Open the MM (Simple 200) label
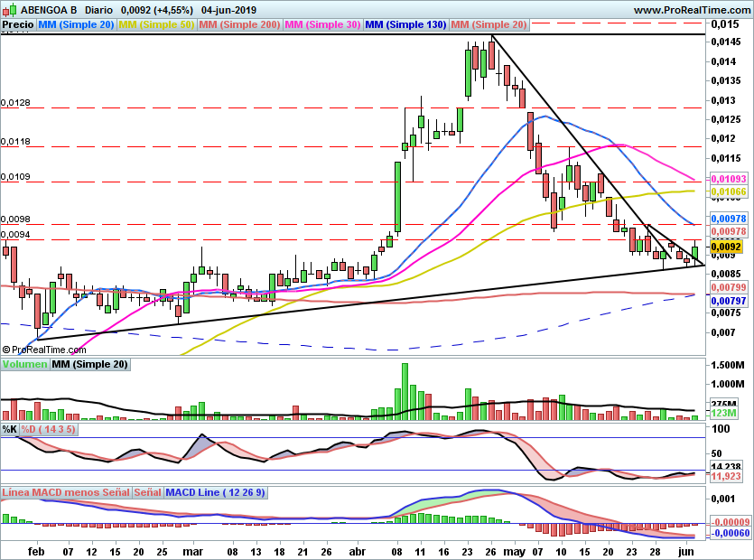The width and height of the screenshot is (754, 560). point(239,24)
